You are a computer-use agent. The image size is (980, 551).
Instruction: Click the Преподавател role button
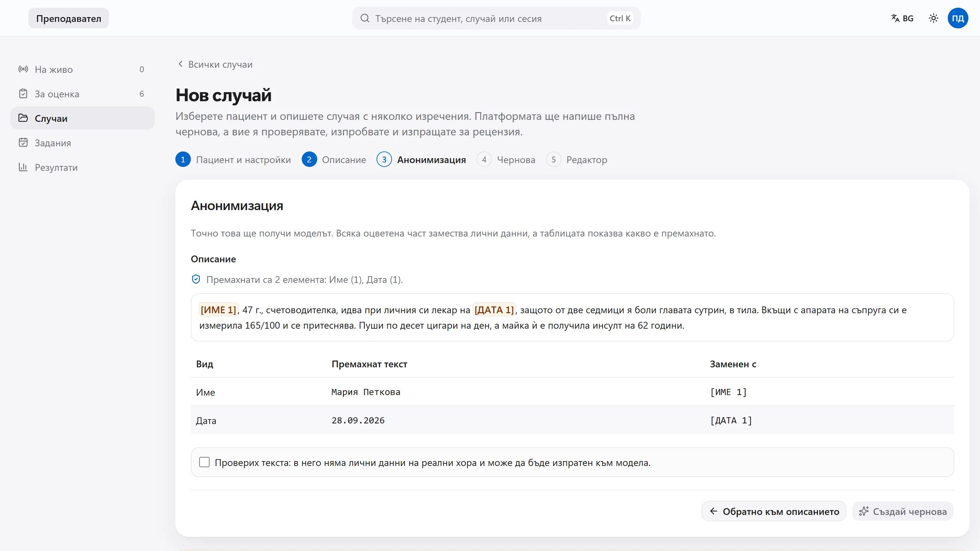tap(69, 18)
